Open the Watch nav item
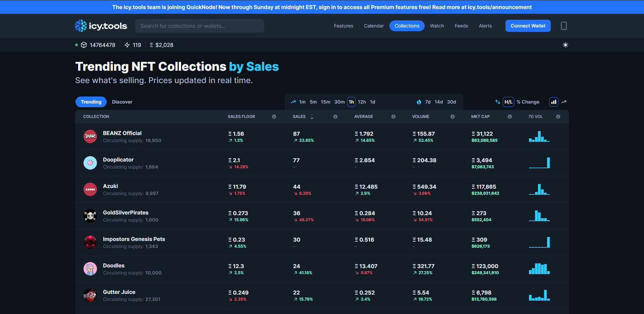Viewport: 644px width, 314px height. tap(437, 26)
